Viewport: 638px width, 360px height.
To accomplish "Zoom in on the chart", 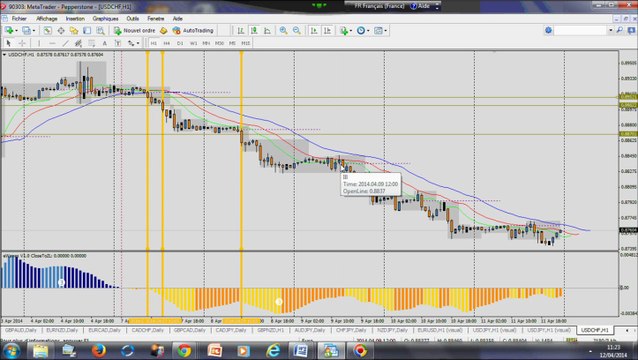I will [x=283, y=31].
